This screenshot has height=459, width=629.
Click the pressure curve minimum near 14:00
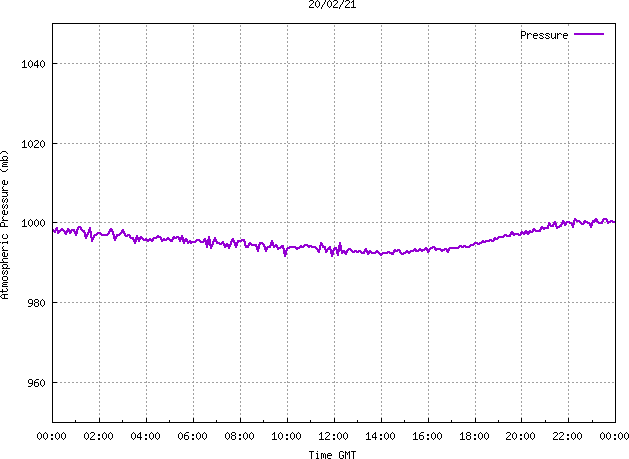pos(381,254)
